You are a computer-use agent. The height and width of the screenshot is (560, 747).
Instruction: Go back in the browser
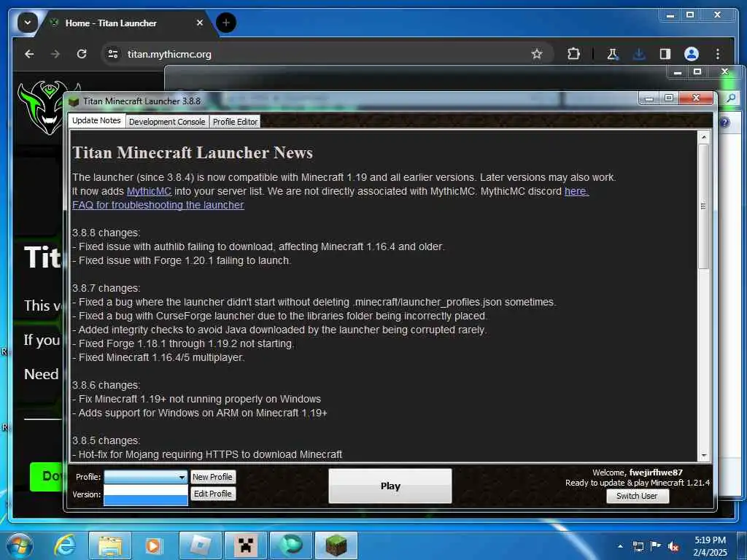click(29, 54)
